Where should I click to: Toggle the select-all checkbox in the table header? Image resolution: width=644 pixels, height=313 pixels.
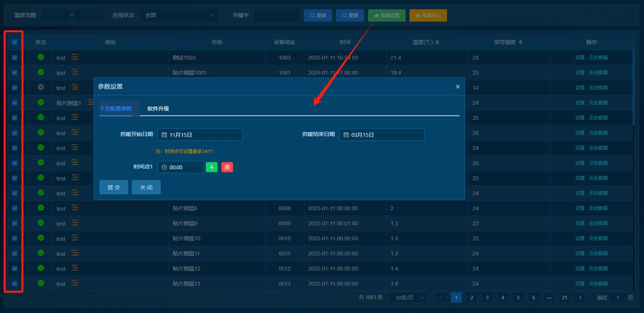click(x=15, y=42)
